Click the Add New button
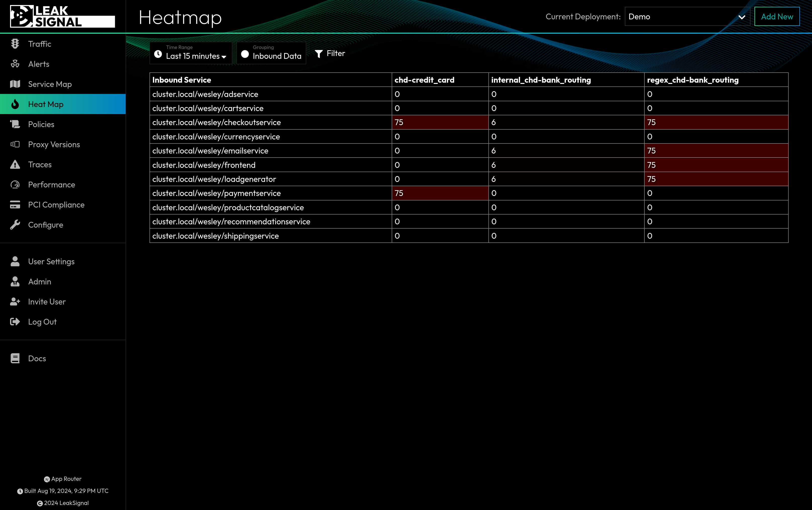The height and width of the screenshot is (510, 812). point(777,16)
